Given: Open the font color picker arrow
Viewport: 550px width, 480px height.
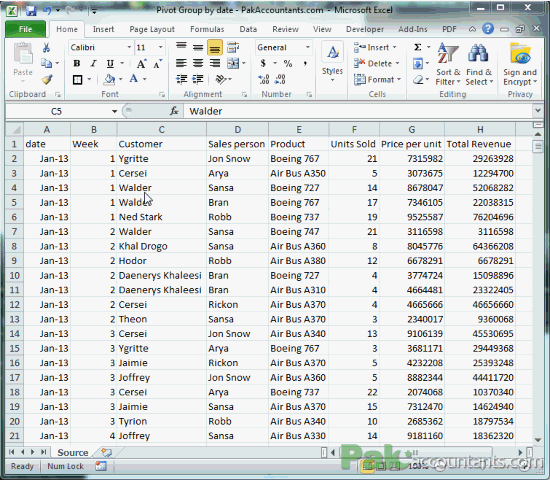Looking at the screenshot, I should click(145, 79).
